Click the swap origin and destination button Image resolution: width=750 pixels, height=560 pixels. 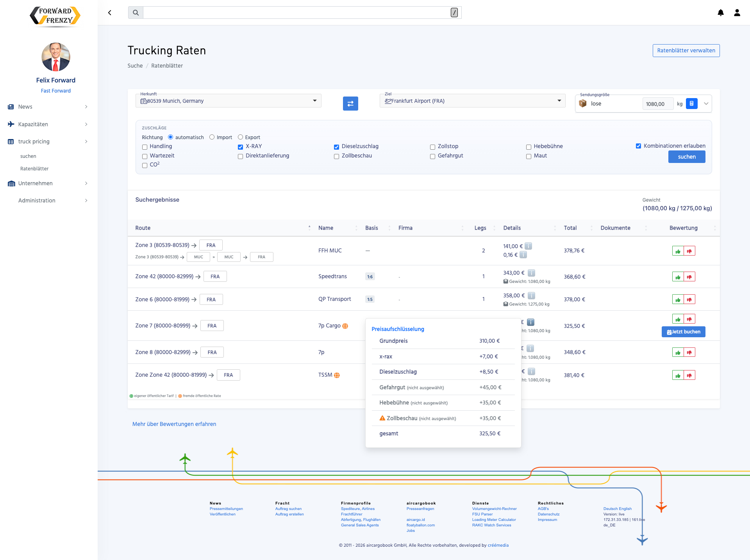[x=350, y=104]
